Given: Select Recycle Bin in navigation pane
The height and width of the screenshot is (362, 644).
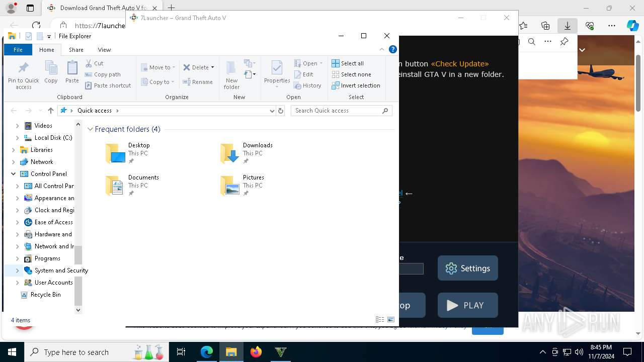Looking at the screenshot, I should click(45, 295).
